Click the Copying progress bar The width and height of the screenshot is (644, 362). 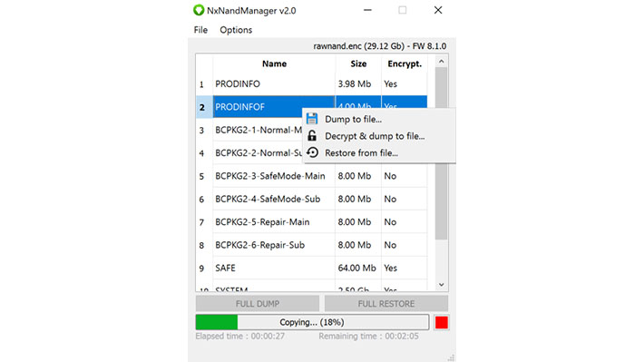(312, 322)
